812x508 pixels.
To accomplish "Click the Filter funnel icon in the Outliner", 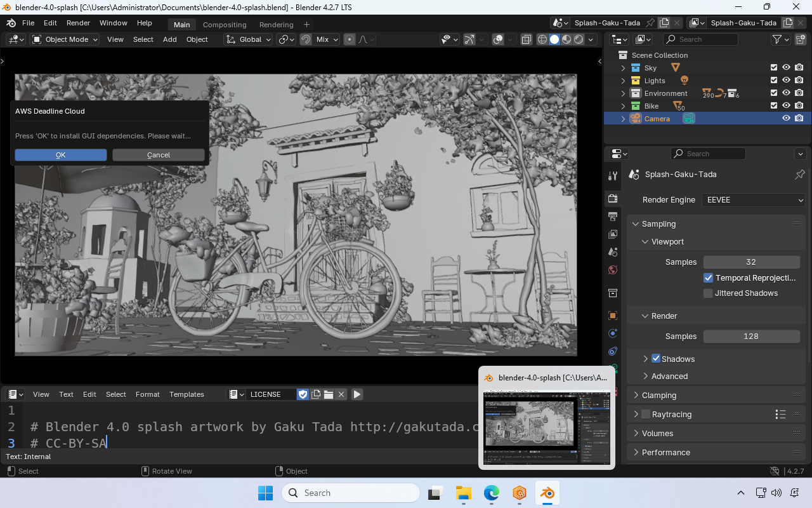I will [x=775, y=39].
